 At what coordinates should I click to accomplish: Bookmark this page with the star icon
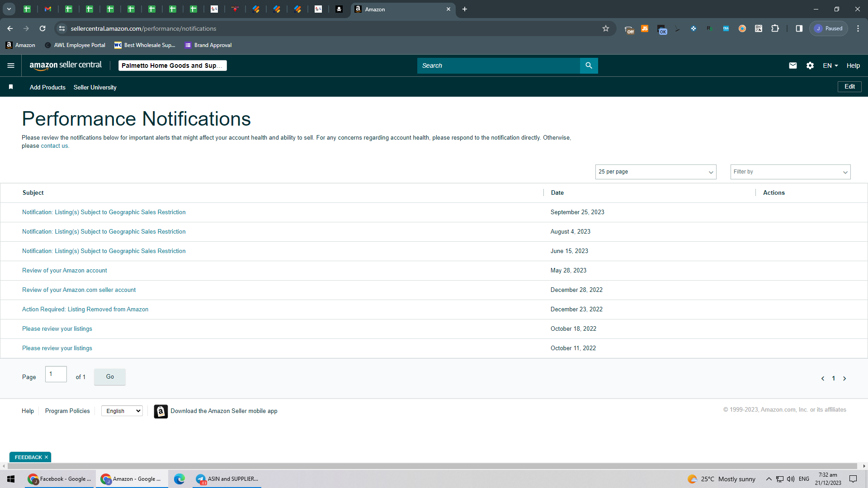pyautogui.click(x=606, y=28)
